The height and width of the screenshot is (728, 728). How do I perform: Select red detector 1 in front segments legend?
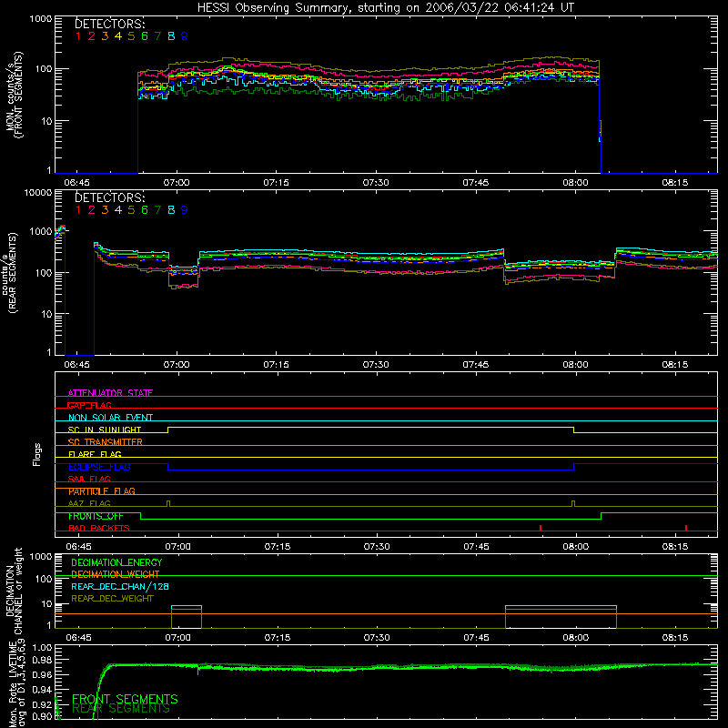(x=78, y=35)
